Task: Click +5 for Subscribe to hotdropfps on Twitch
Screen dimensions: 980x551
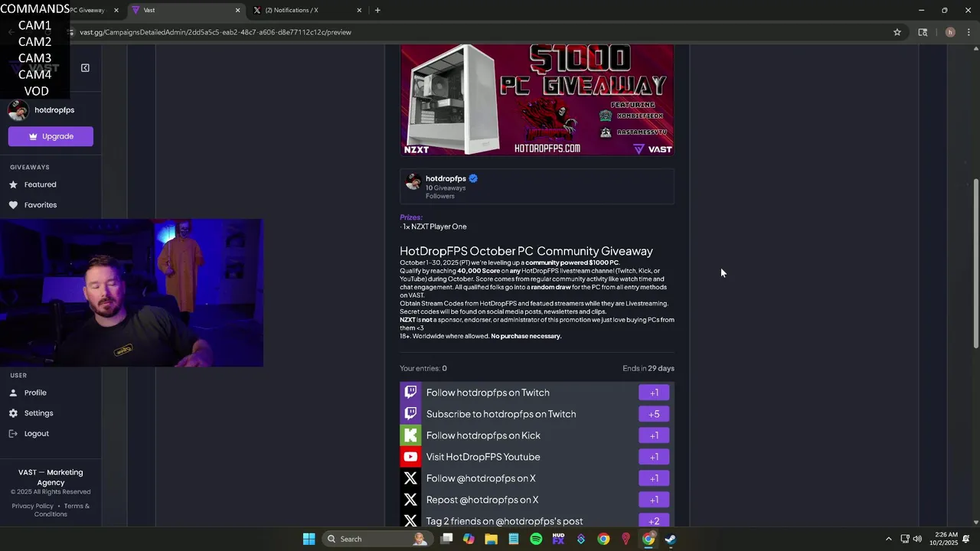Action: point(654,414)
